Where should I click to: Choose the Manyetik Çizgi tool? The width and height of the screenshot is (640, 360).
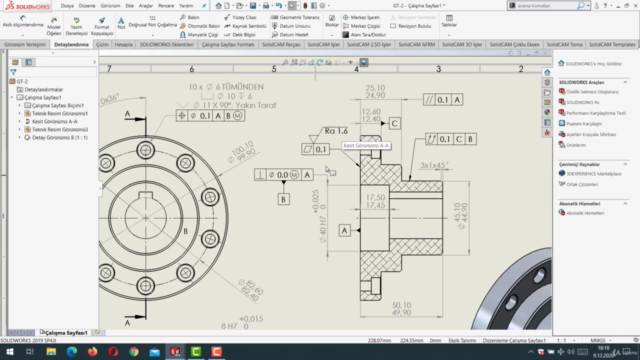pyautogui.click(x=199, y=35)
